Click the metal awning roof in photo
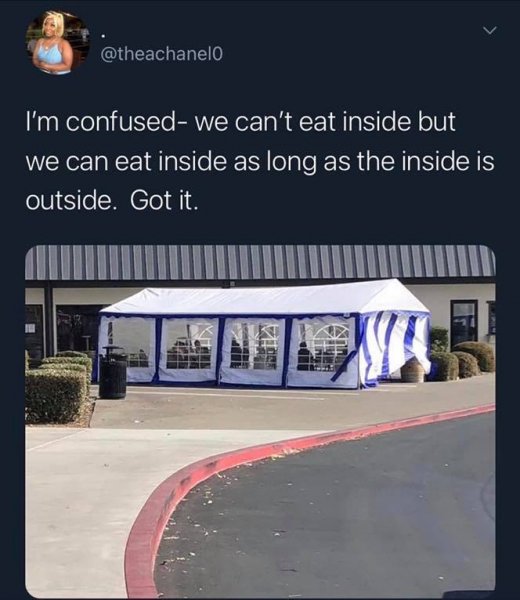Image resolution: width=520 pixels, height=600 pixels. pos(260,262)
